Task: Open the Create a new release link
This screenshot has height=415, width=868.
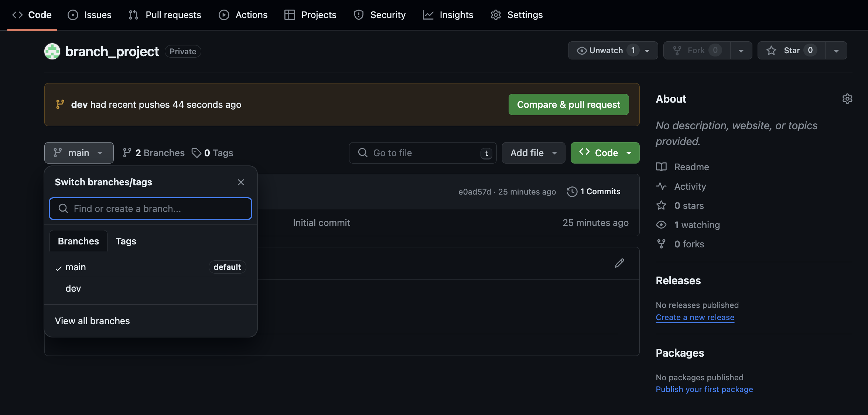Action: coord(695,318)
